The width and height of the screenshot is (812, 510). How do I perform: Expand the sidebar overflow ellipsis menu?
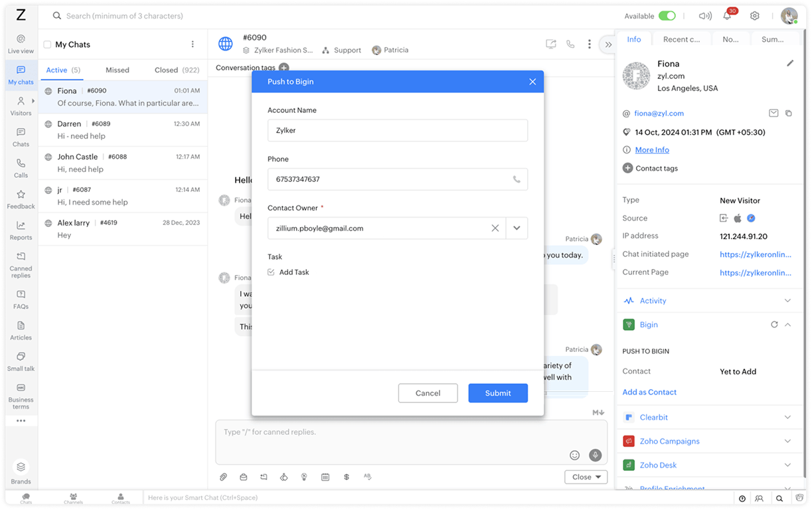pos(21,421)
